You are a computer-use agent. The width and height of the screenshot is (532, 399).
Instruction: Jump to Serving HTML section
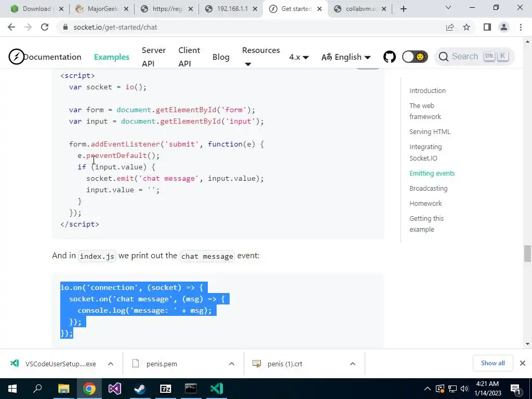(430, 131)
